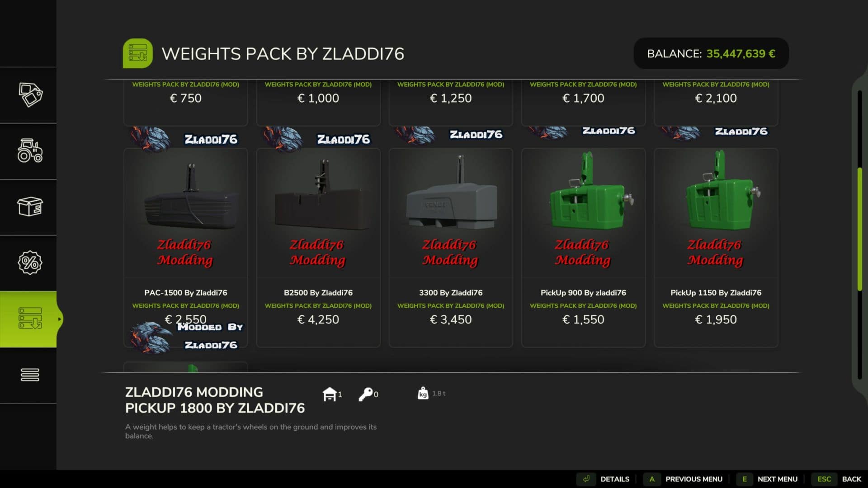Viewport: 868px width, 488px height.
Task: Select the PAC-1500 By Zladdi76 weight
Action: point(186,248)
